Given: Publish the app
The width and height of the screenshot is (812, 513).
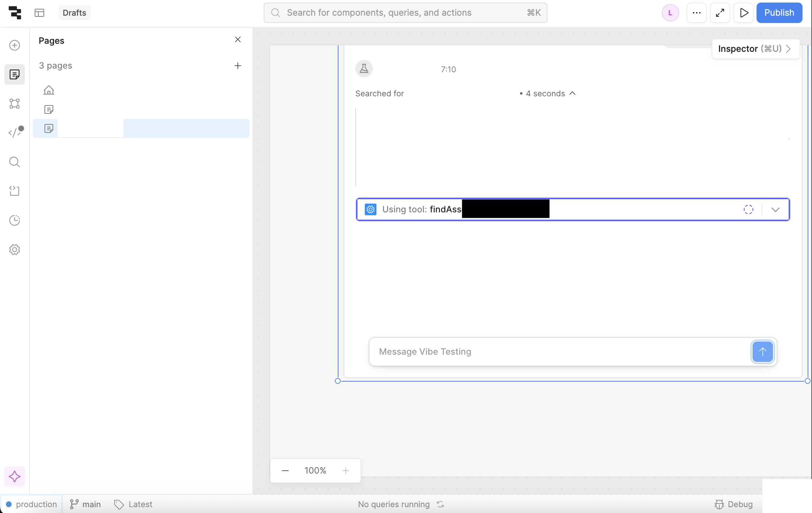Looking at the screenshot, I should (779, 12).
